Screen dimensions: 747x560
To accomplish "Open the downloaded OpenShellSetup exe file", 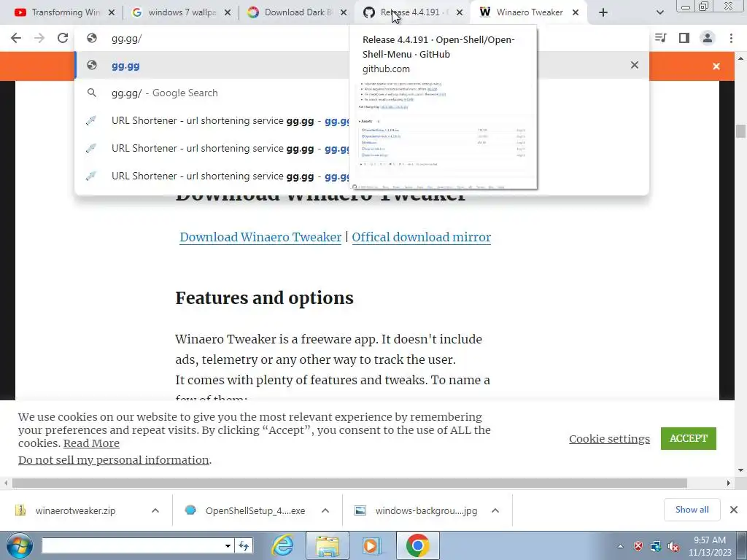I will tap(255, 510).
